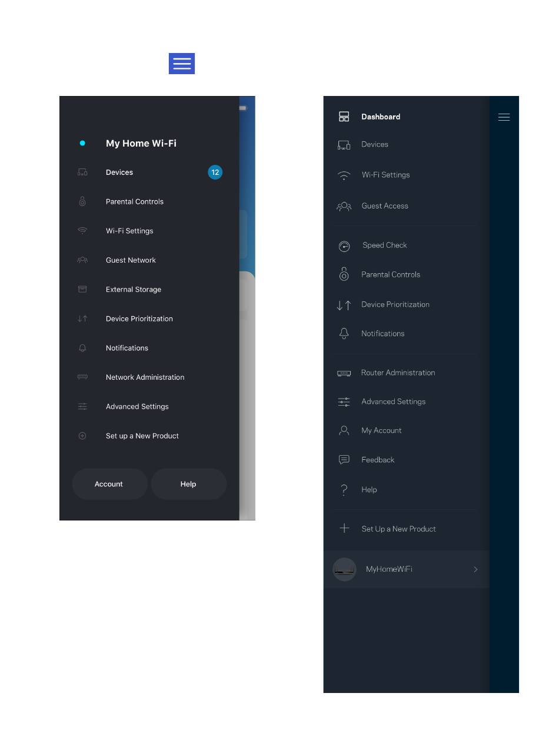Click the Dashboard layout icon
Viewport: 559px width, 756px height.
coord(344,117)
